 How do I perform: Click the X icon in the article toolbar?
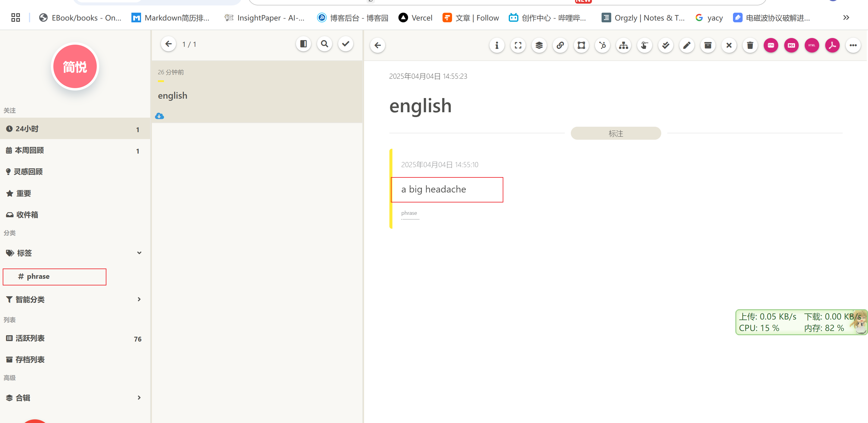729,45
